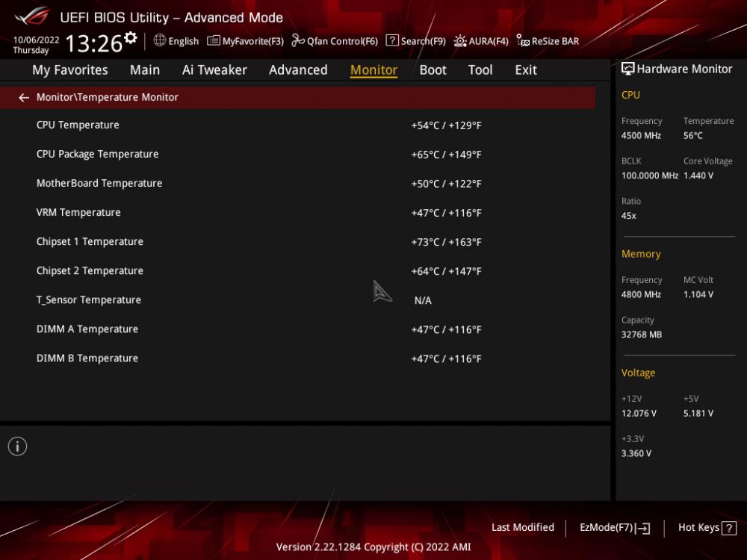
Task: Click the ReSize BAR chip icon
Action: [x=523, y=41]
